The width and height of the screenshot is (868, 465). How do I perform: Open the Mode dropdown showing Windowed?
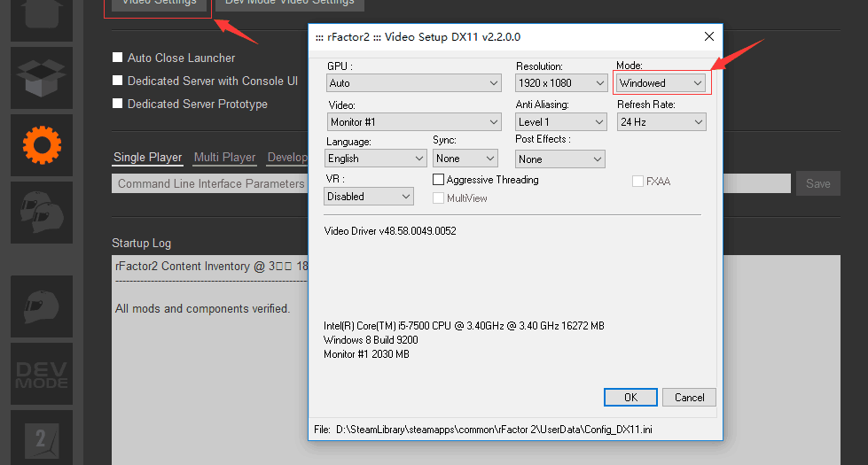[661, 83]
